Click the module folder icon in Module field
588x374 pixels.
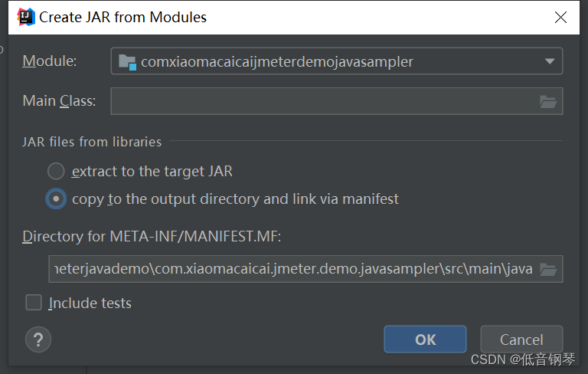coord(128,62)
